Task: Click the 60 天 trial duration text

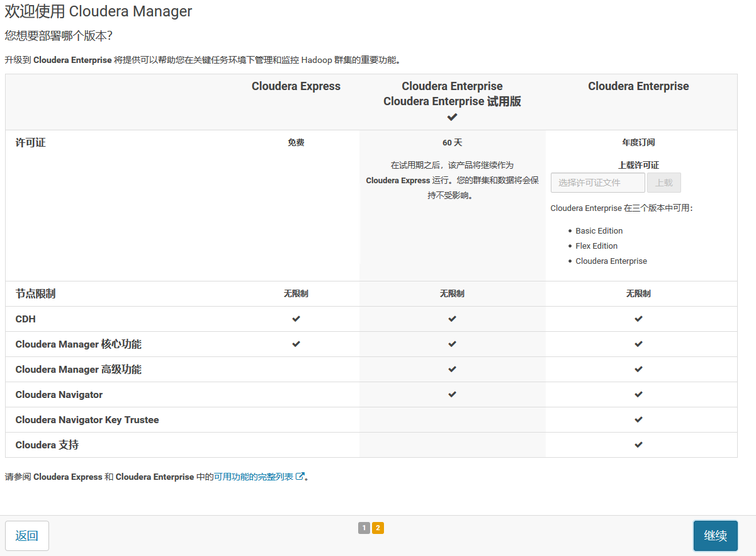Action: 452,143
